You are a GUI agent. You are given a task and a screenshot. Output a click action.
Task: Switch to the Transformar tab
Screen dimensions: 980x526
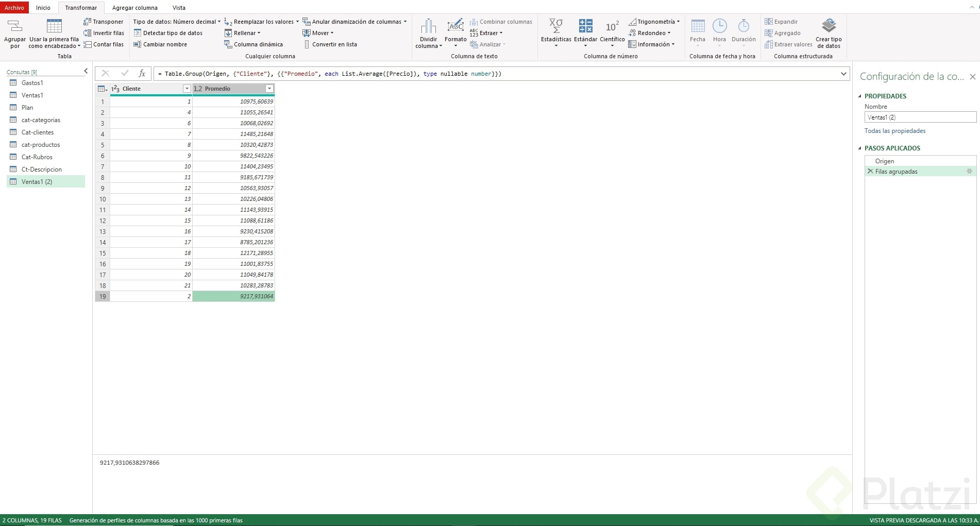coord(81,8)
